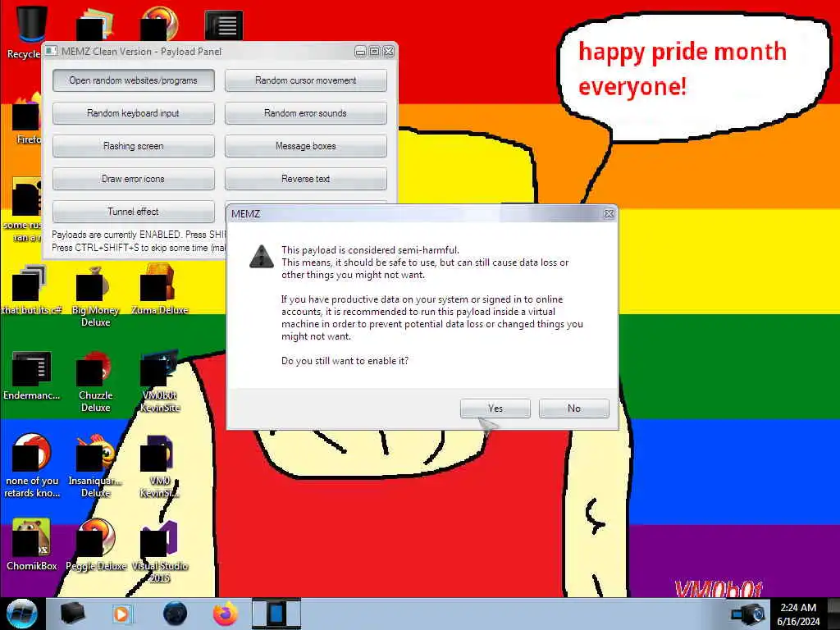This screenshot has width=840, height=630.
Task: Click the Payloads are currently ENABLED status text
Action: [x=139, y=235]
